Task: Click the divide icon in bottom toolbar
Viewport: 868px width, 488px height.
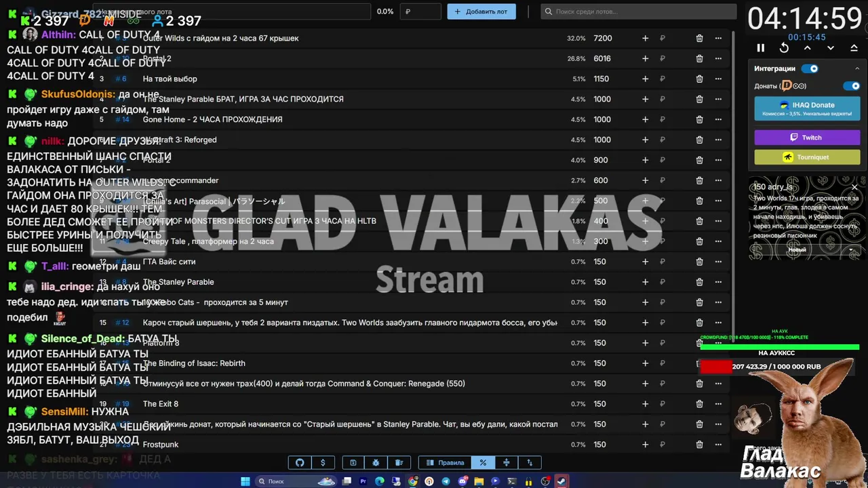Action: click(506, 463)
